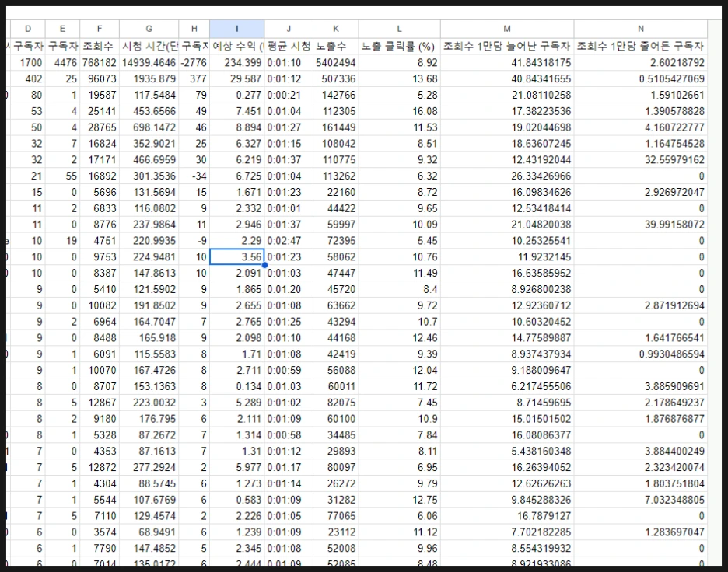Click the 평균 시청 header cell
Screen dimensions: 728x572
[x=289, y=46]
